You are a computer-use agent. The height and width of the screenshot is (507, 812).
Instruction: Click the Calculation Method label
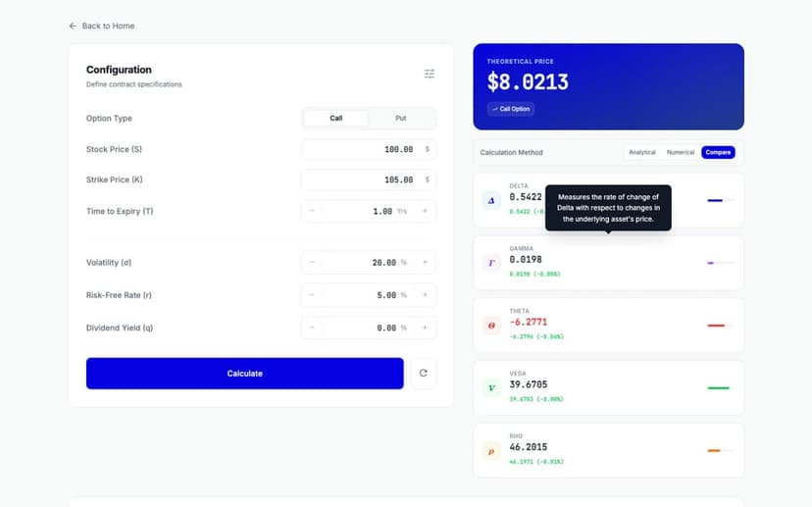[x=511, y=153]
